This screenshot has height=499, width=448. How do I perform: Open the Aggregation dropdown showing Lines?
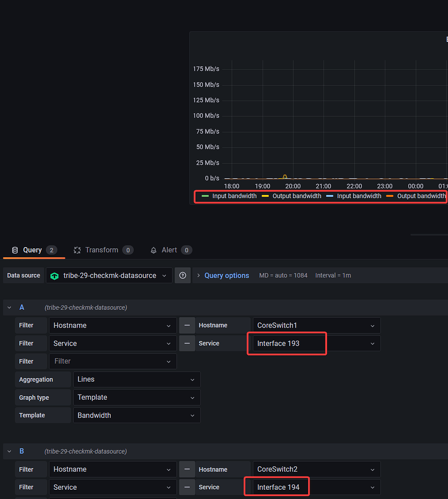(x=136, y=379)
